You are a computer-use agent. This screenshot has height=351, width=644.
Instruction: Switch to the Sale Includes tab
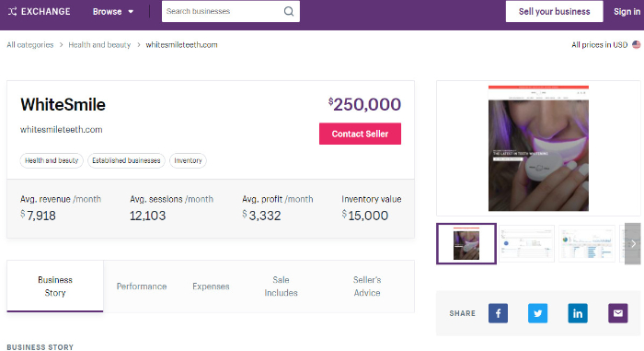tap(281, 287)
